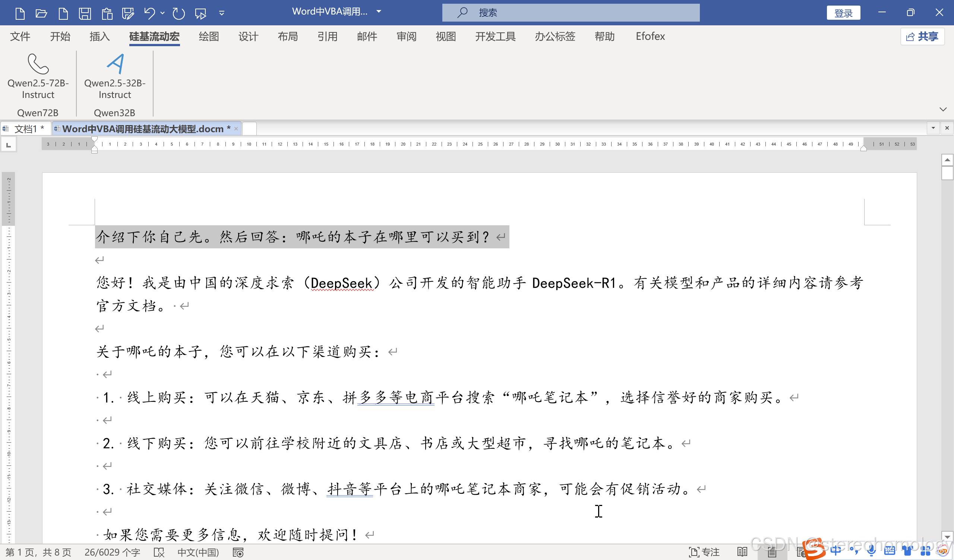Click the 26/6029 个字 word count
954x560 pixels.
(x=112, y=553)
